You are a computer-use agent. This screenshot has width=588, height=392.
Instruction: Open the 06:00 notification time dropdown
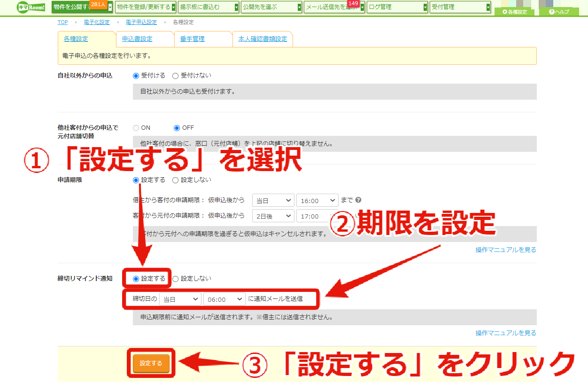pyautogui.click(x=224, y=299)
